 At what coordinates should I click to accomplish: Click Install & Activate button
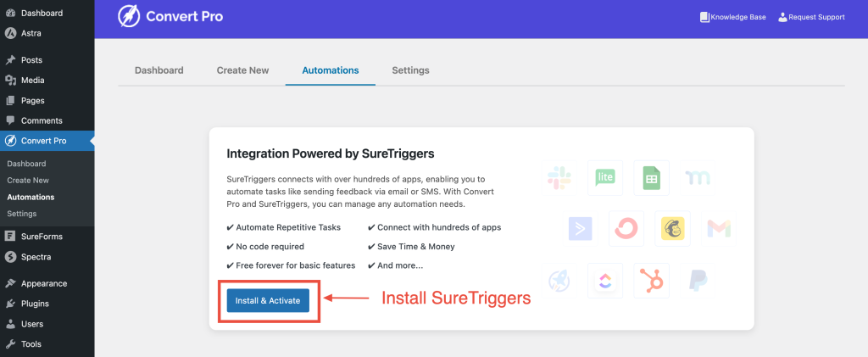[268, 300]
